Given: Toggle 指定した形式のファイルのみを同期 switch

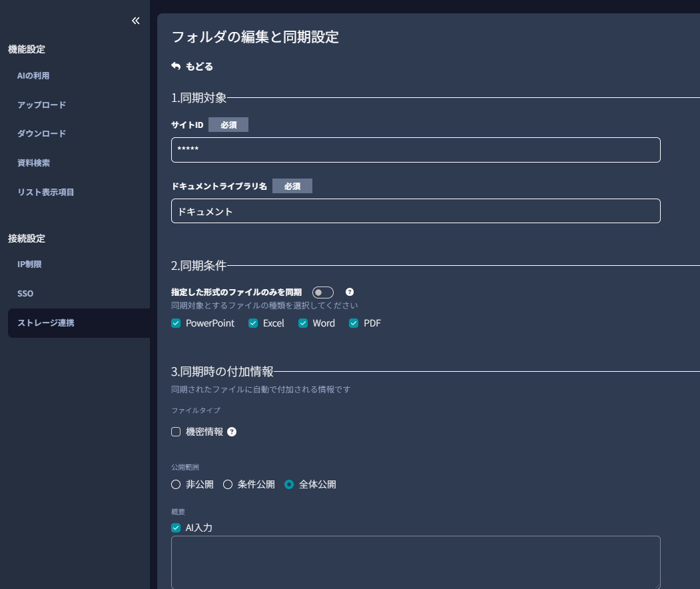Looking at the screenshot, I should [x=323, y=293].
